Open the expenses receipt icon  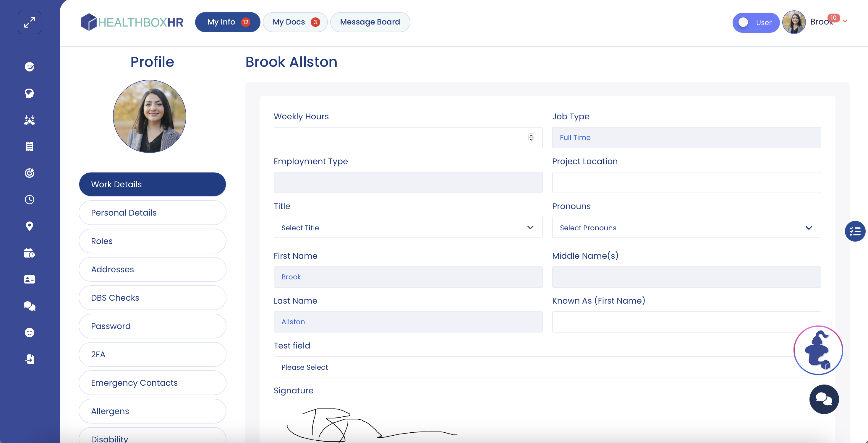(29, 146)
